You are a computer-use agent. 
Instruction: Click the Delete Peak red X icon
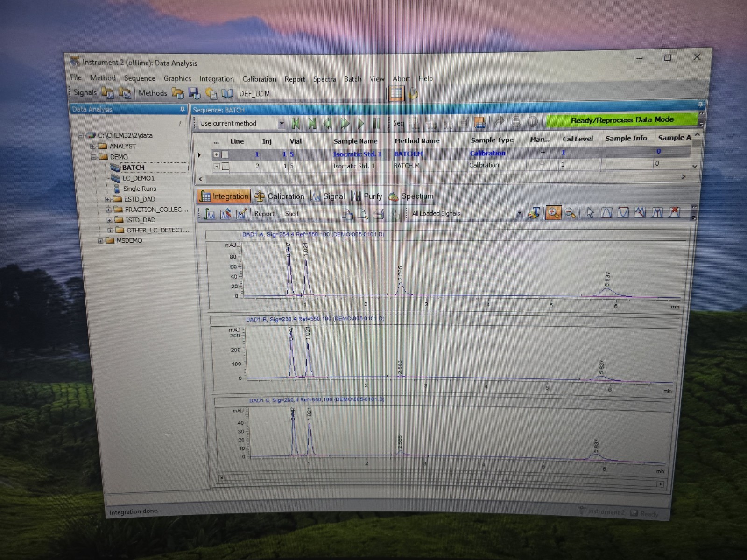674,212
